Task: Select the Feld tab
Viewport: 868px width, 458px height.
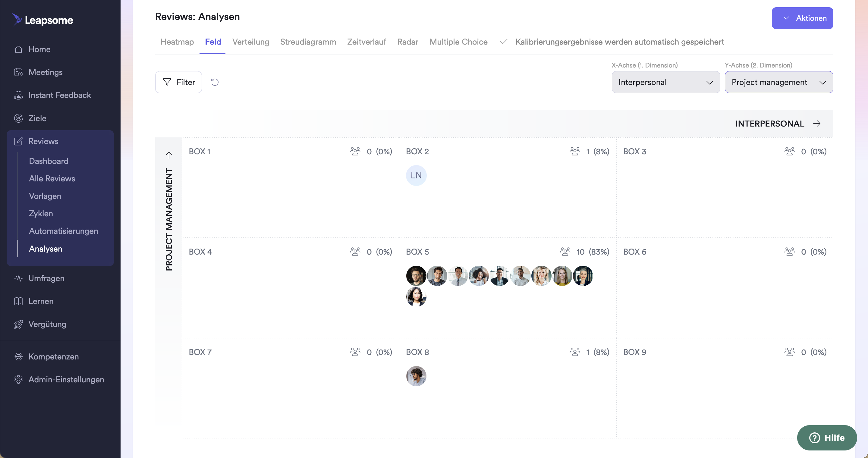Action: [213, 42]
